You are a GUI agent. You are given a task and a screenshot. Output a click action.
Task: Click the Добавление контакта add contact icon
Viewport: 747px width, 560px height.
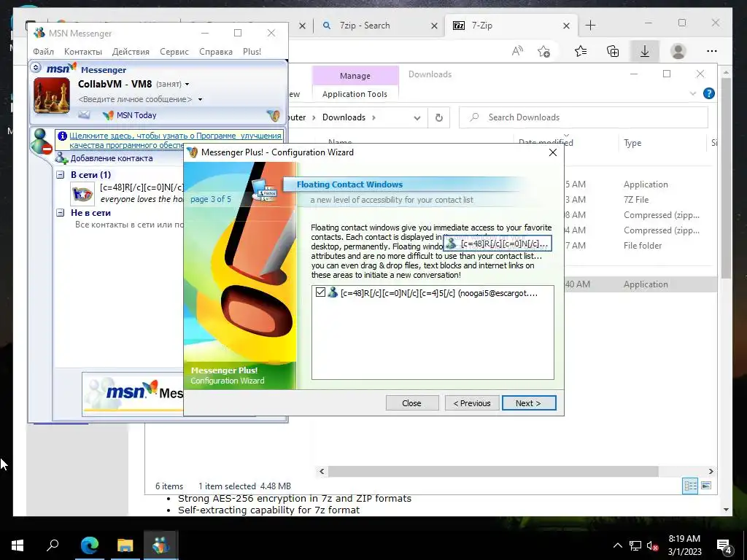coord(61,158)
